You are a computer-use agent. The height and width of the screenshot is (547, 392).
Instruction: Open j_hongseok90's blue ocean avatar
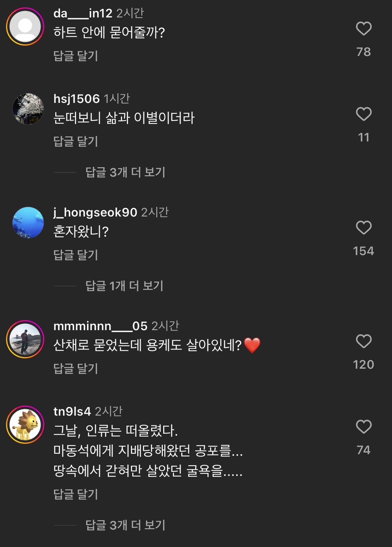pyautogui.click(x=28, y=223)
